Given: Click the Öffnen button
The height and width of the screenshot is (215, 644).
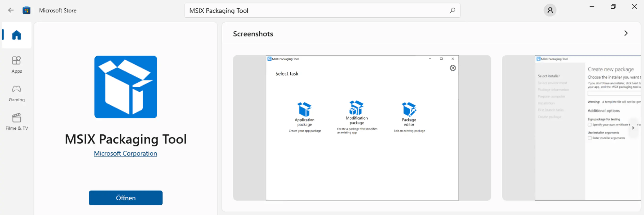Looking at the screenshot, I should click(126, 198).
